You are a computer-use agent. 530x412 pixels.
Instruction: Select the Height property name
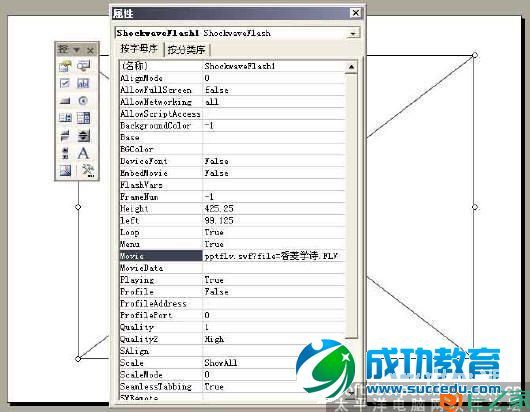click(161, 209)
